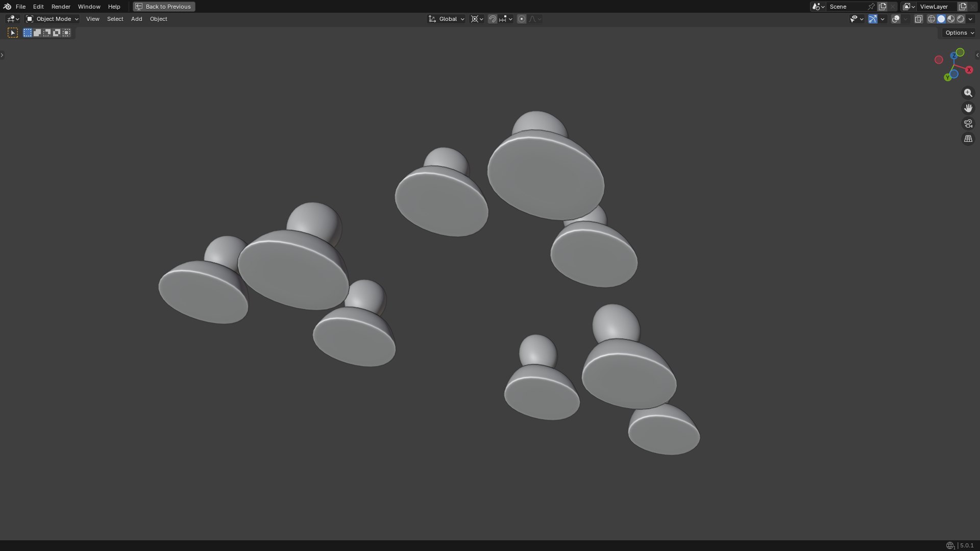
Task: Open the viewport View menu
Action: pos(92,19)
